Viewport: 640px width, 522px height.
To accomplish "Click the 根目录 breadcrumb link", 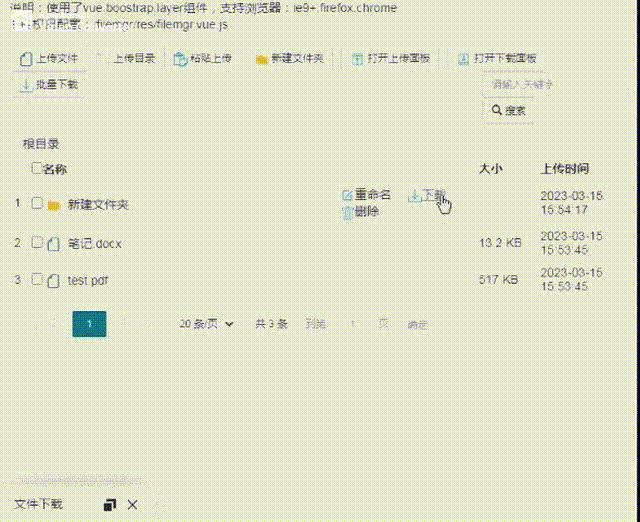I will pyautogui.click(x=41, y=144).
